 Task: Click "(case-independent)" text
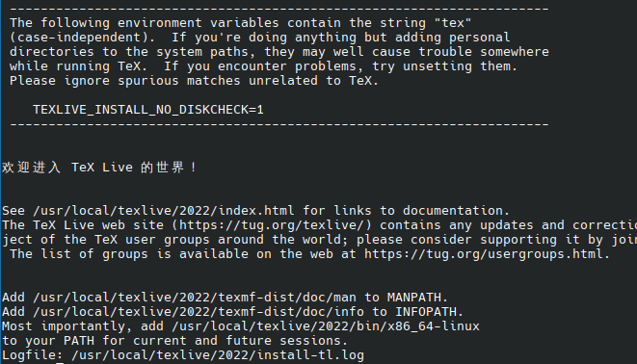coord(82,38)
